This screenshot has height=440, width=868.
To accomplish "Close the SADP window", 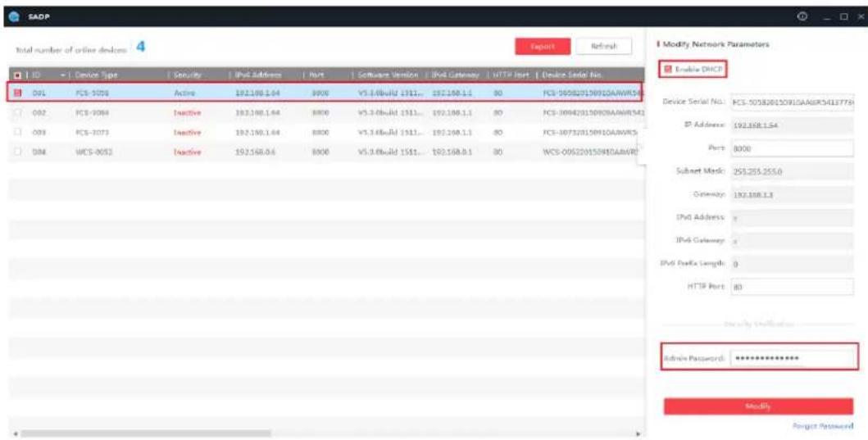I will click(x=861, y=17).
